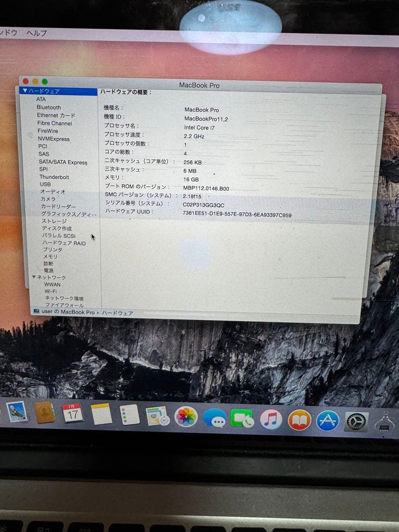Select Wi-Fi under ネットワーク
Viewport: 399px width, 532px height.
[51, 292]
